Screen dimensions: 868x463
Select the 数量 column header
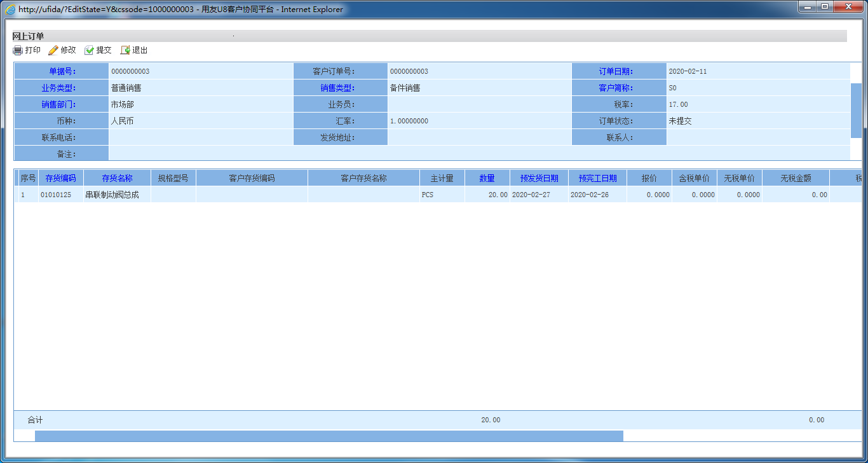coord(487,178)
